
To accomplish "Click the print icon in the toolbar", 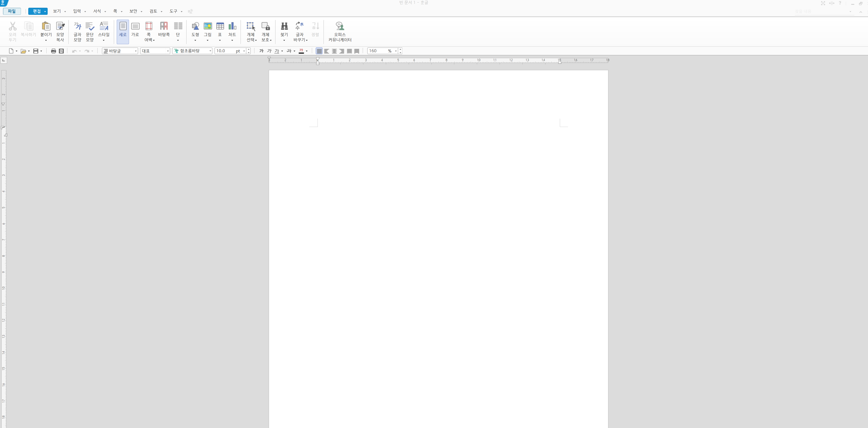I will tap(53, 51).
